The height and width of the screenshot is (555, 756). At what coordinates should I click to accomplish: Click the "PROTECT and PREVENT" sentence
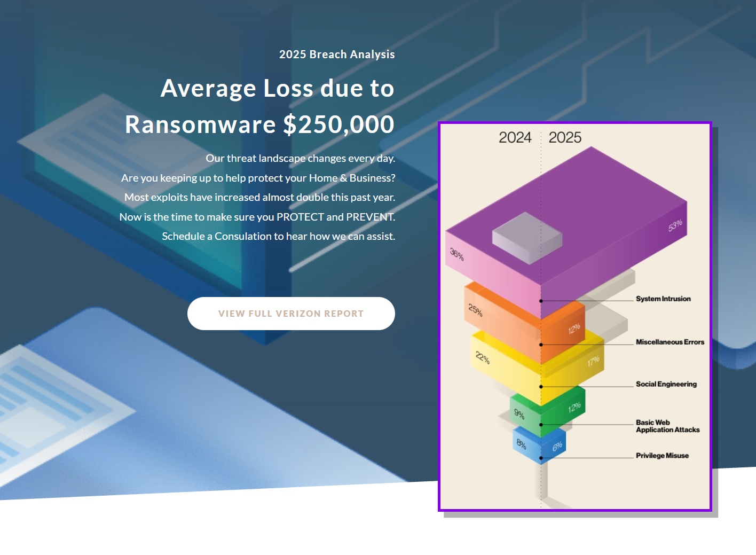pos(257,217)
